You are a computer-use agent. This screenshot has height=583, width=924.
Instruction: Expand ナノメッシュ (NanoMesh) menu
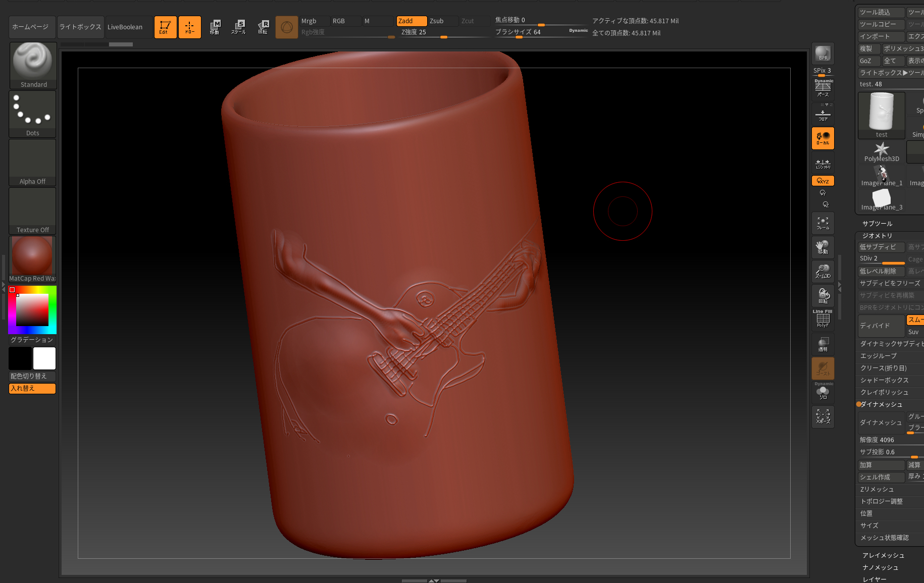881,567
